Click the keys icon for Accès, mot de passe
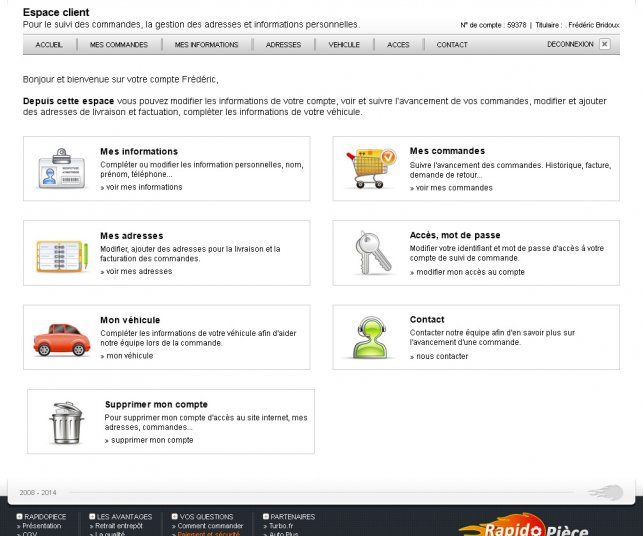 point(373,253)
